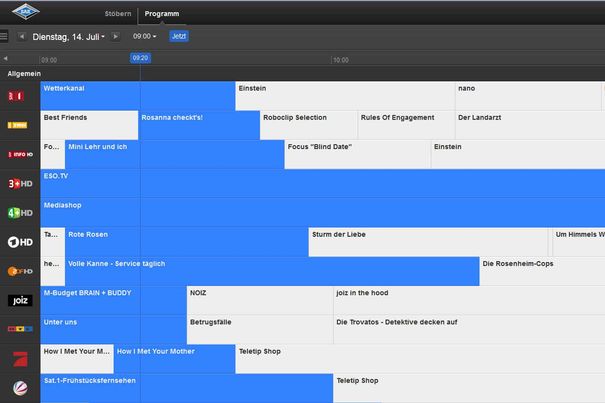Go to the next day arrow
Screen dimensions: 605x403
pos(115,36)
